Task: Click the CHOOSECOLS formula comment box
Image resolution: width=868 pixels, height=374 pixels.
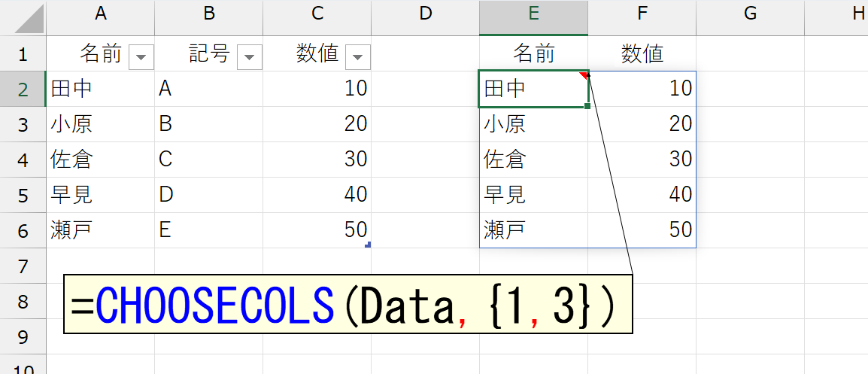Action: tap(348, 304)
